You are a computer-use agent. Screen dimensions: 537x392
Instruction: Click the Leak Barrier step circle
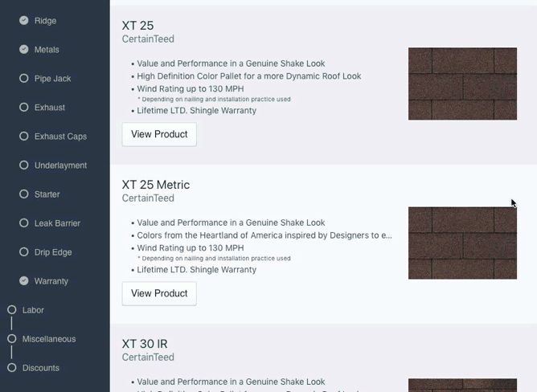pos(23,223)
